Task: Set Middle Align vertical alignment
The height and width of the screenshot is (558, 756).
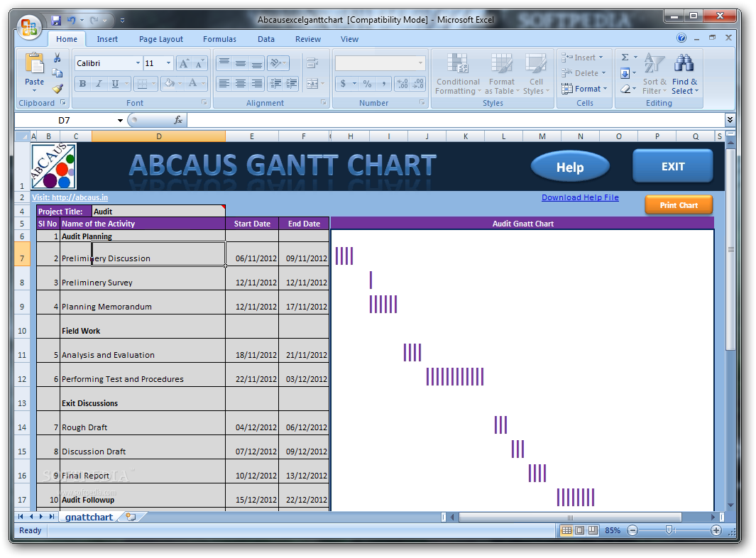Action: coord(241,63)
